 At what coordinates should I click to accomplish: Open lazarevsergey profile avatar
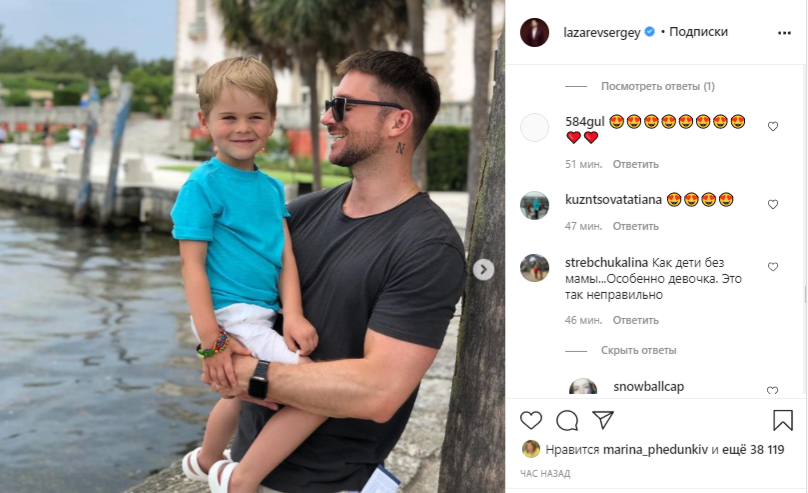(534, 32)
